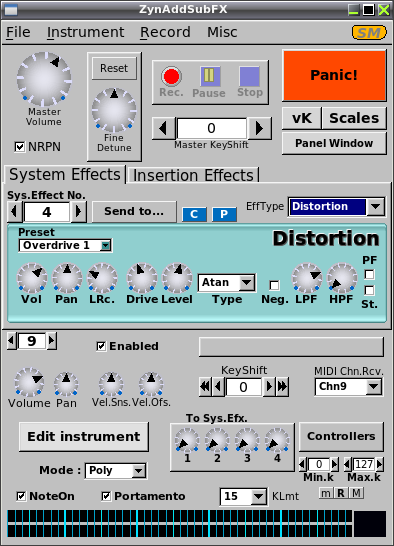Toggle the PF checkbox
Viewport: 394px width, 546px height.
tap(369, 275)
